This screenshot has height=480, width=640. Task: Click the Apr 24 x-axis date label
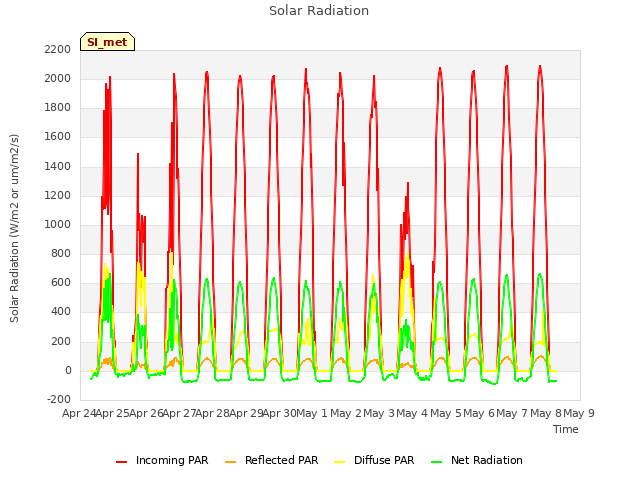click(x=79, y=413)
